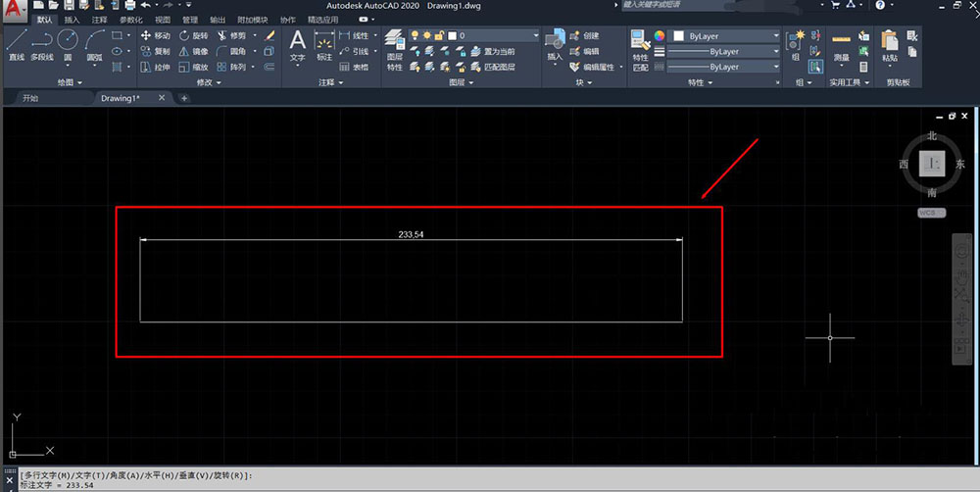Click the 修剪 (Trim) tool
Viewport: 980px width, 492px height.
click(232, 35)
